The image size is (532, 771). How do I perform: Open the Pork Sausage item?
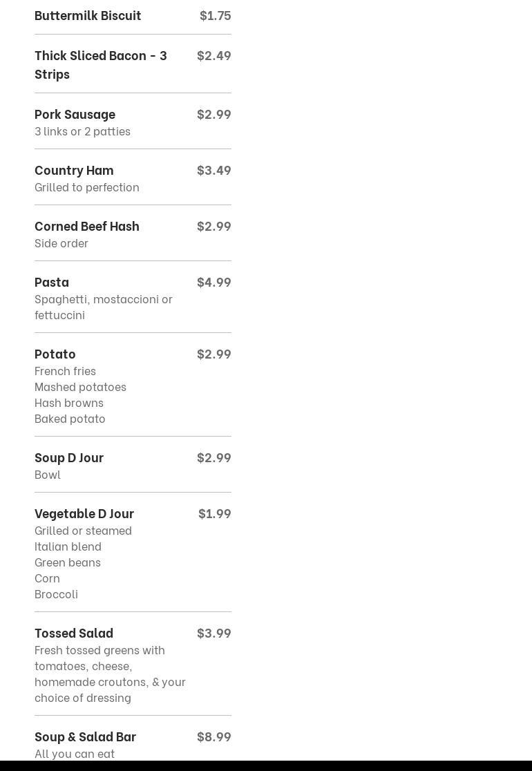tap(75, 114)
